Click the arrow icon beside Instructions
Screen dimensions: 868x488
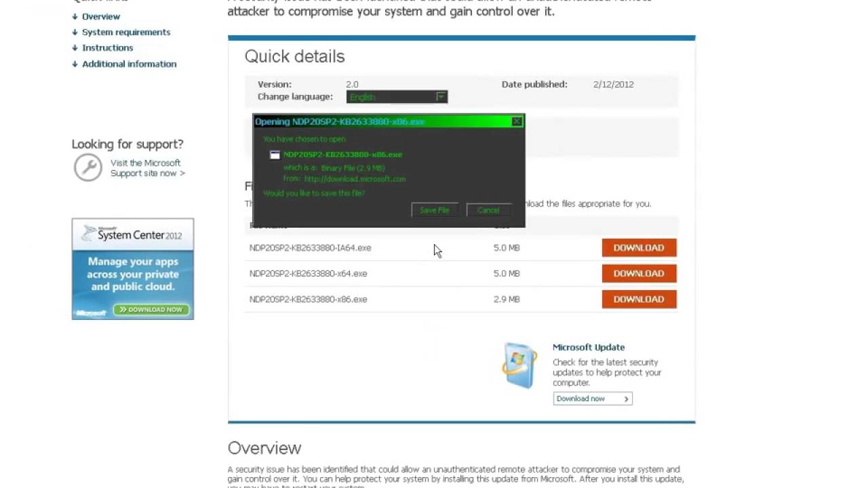point(75,47)
